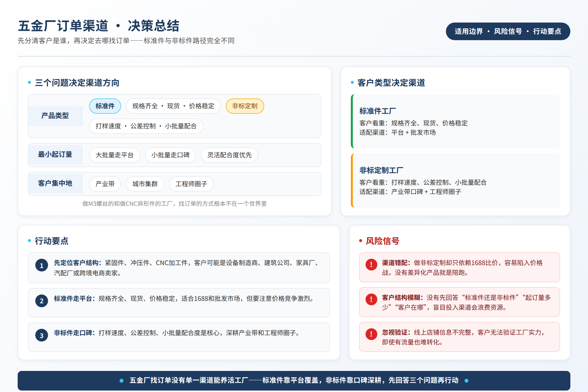Image resolution: width=588 pixels, height=392 pixels.
Task: Click the bottom banner starting 五金厂找订单
Action: (x=294, y=380)
